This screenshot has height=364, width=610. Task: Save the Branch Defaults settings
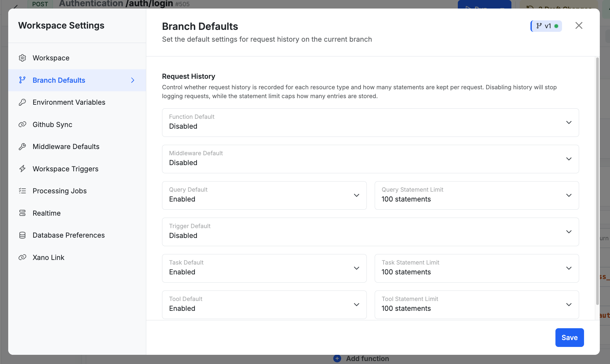(x=569, y=337)
